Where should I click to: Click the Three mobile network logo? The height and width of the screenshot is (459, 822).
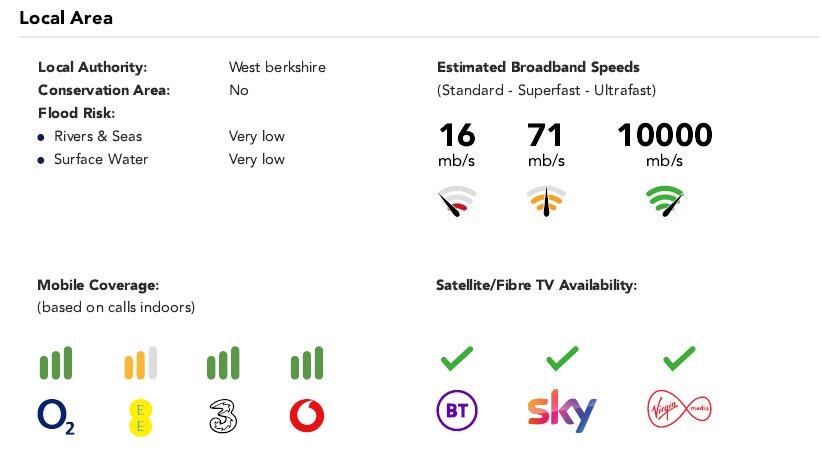pyautogui.click(x=222, y=416)
